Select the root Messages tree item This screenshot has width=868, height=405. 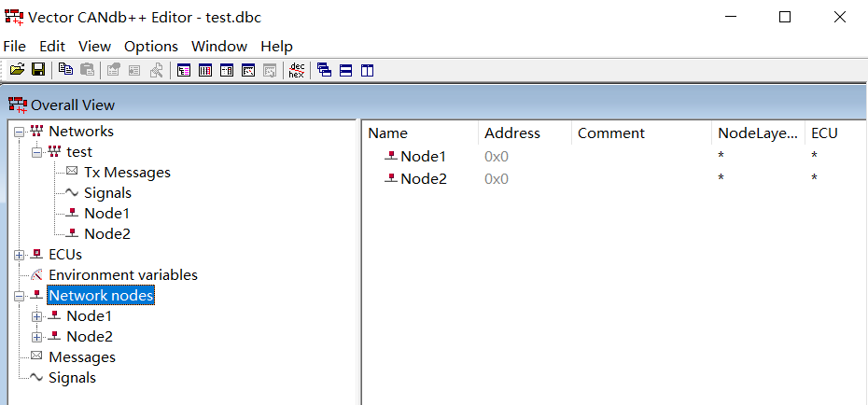(x=82, y=356)
